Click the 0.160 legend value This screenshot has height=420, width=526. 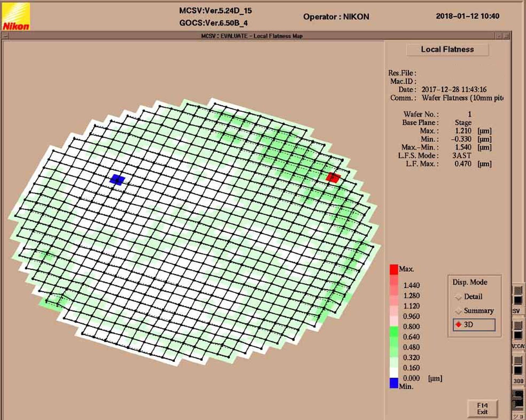pyautogui.click(x=411, y=368)
